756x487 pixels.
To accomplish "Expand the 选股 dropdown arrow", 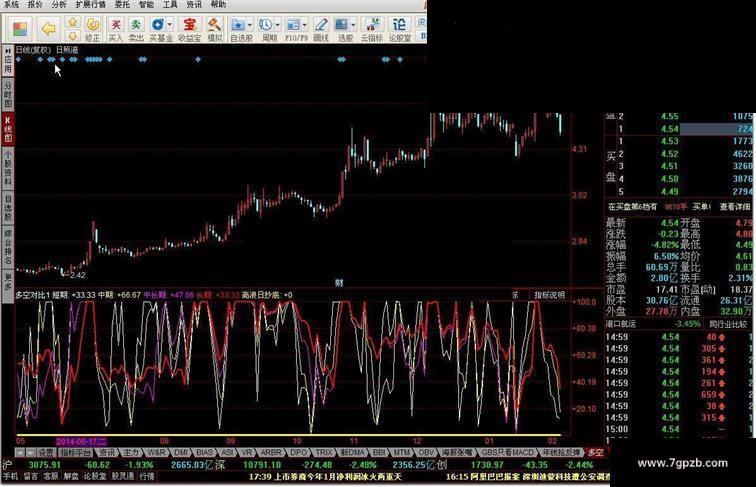I will click(353, 24).
